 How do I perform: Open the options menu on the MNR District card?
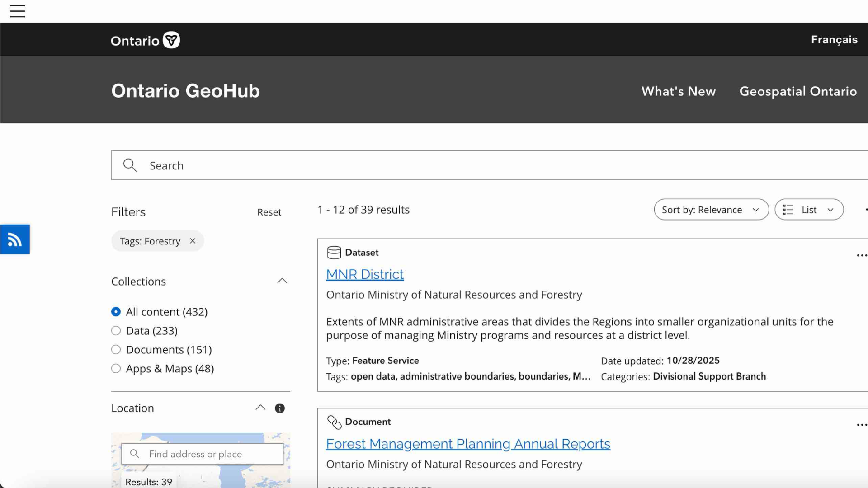pos(861,255)
